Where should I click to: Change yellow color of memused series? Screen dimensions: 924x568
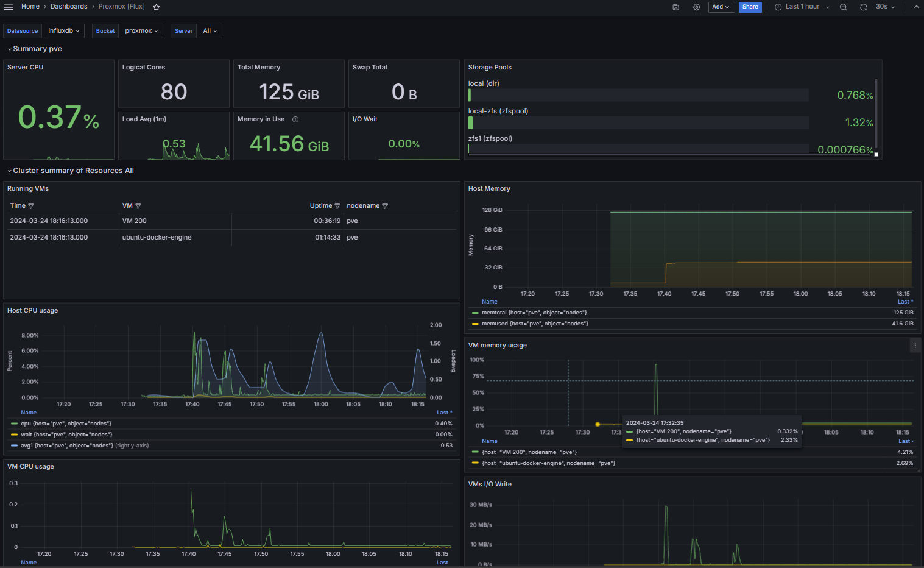coord(475,324)
